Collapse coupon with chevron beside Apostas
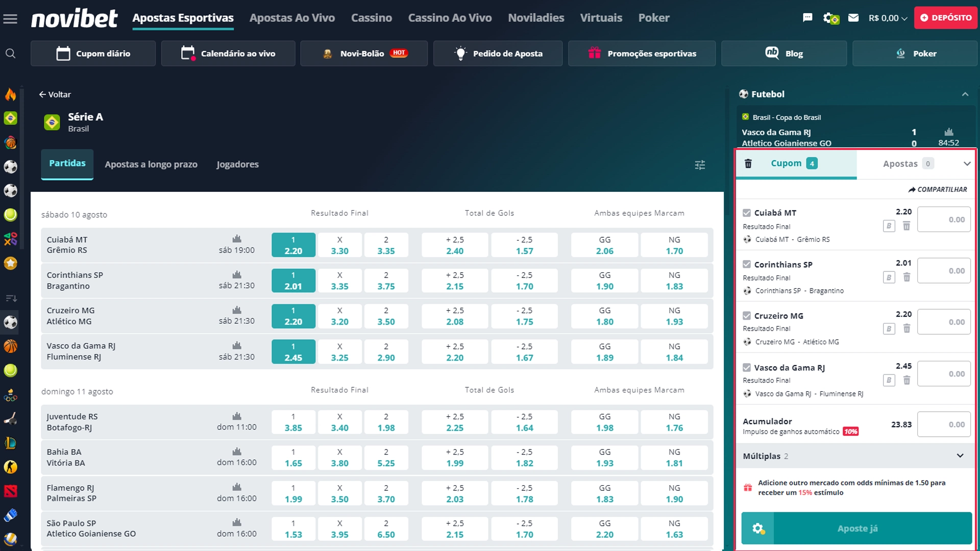The width and height of the screenshot is (980, 551). point(967,164)
